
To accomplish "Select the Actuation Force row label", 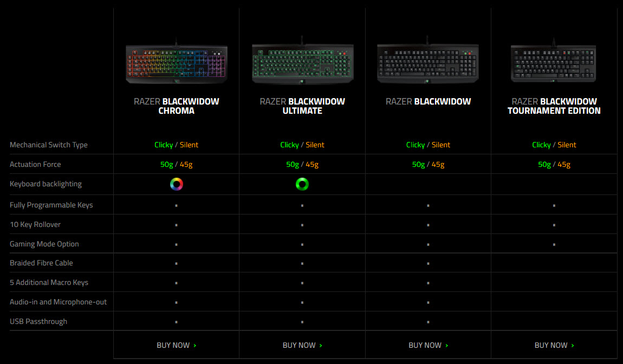I will (35, 164).
